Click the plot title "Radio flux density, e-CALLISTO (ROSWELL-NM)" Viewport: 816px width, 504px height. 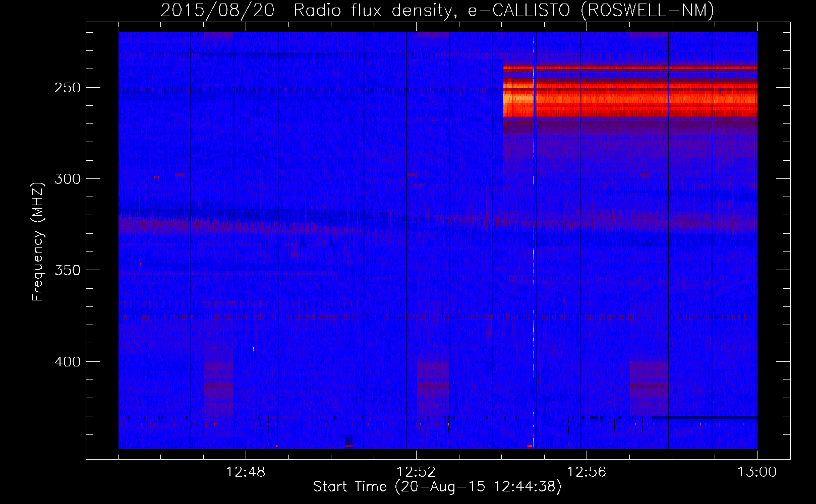point(504,10)
